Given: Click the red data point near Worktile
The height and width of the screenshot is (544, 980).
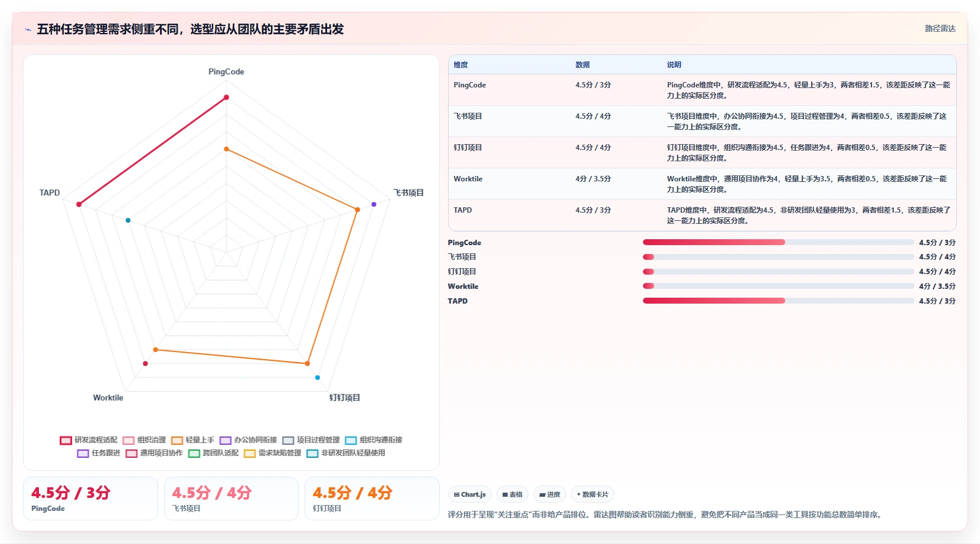Looking at the screenshot, I should 145,363.
